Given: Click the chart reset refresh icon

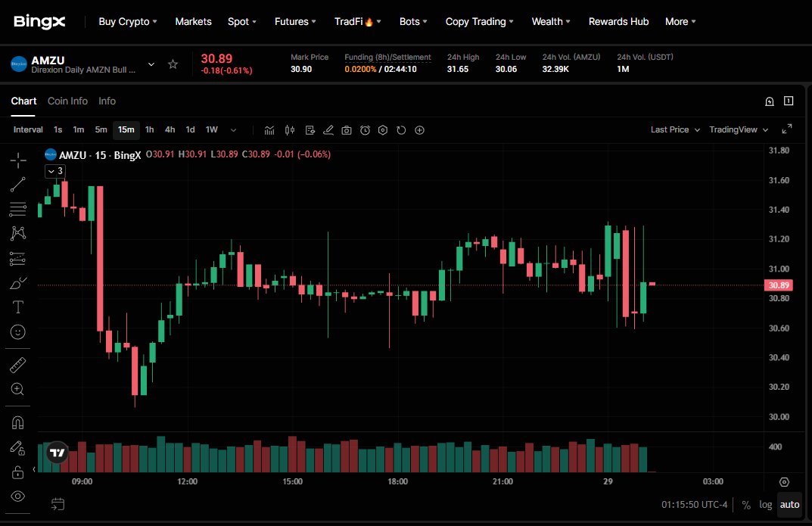Looking at the screenshot, I should [x=401, y=130].
